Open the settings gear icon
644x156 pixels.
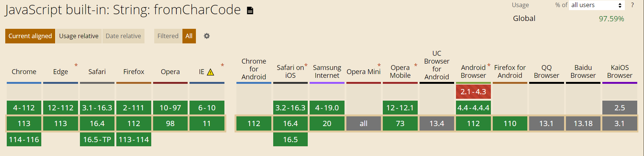(207, 36)
